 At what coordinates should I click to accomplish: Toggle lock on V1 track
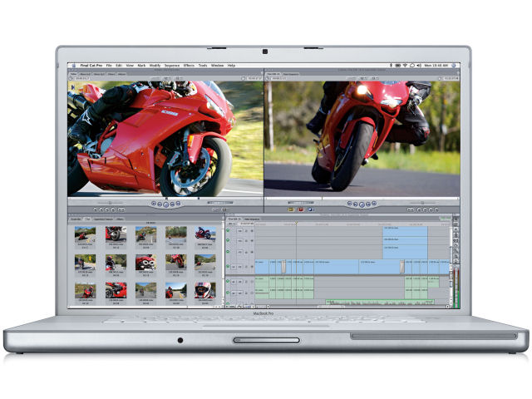pyautogui.click(x=247, y=267)
